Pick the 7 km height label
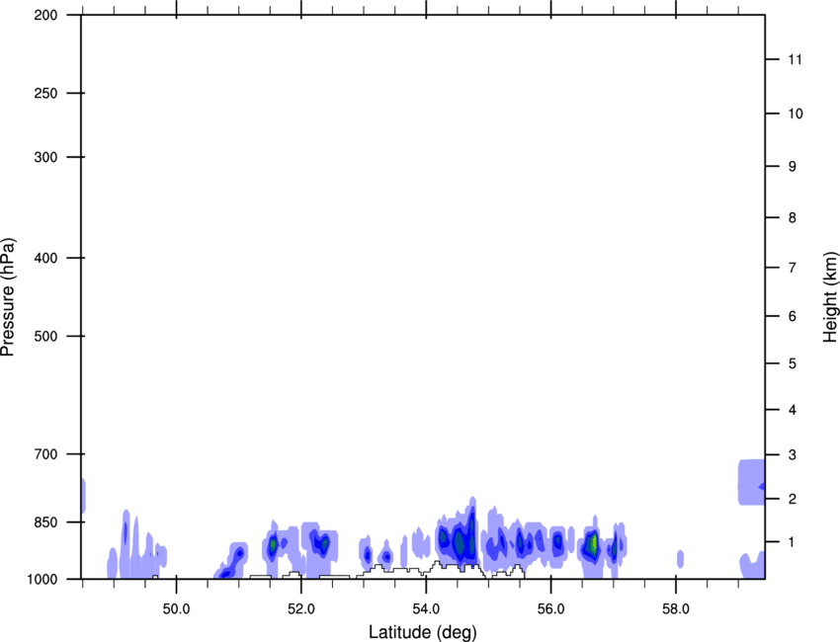This screenshot has width=840, height=642. (x=793, y=268)
